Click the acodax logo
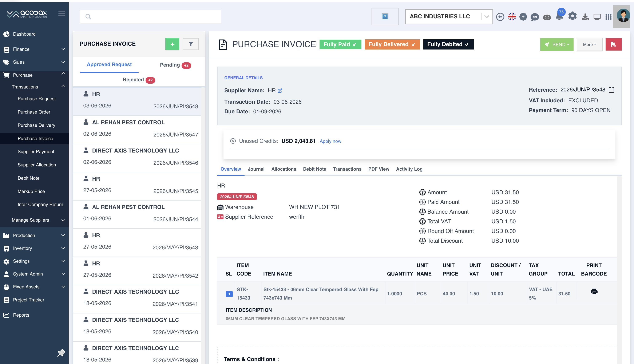This screenshot has width=634, height=364. (27, 14)
